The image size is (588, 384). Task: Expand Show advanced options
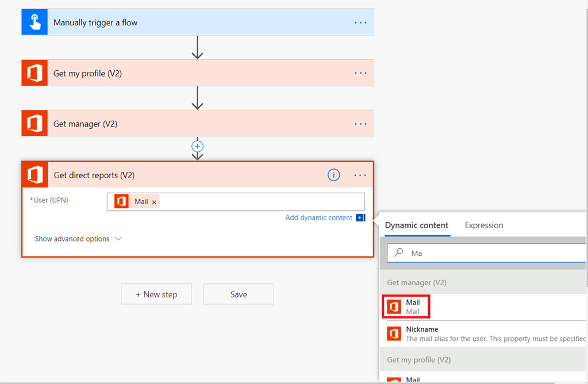point(78,239)
